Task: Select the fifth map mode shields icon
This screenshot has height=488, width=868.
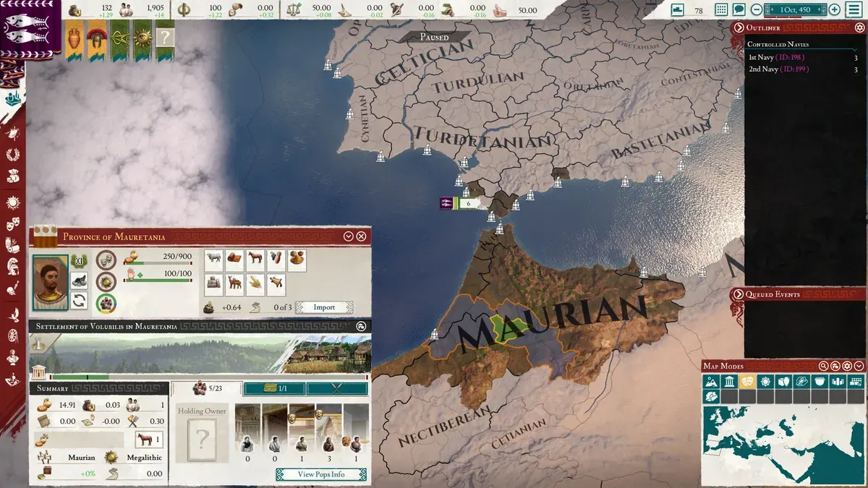Action: click(783, 381)
